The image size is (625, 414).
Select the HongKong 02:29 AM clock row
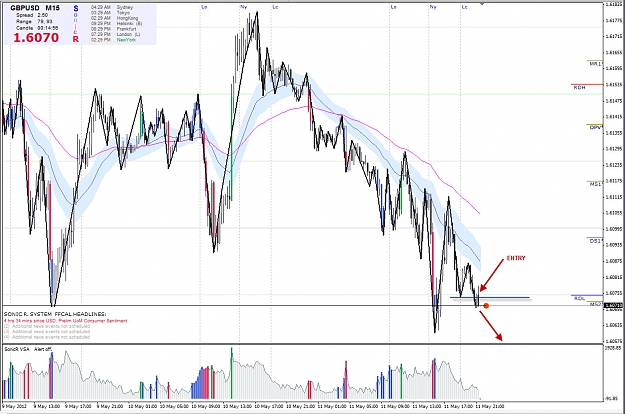(x=114, y=18)
